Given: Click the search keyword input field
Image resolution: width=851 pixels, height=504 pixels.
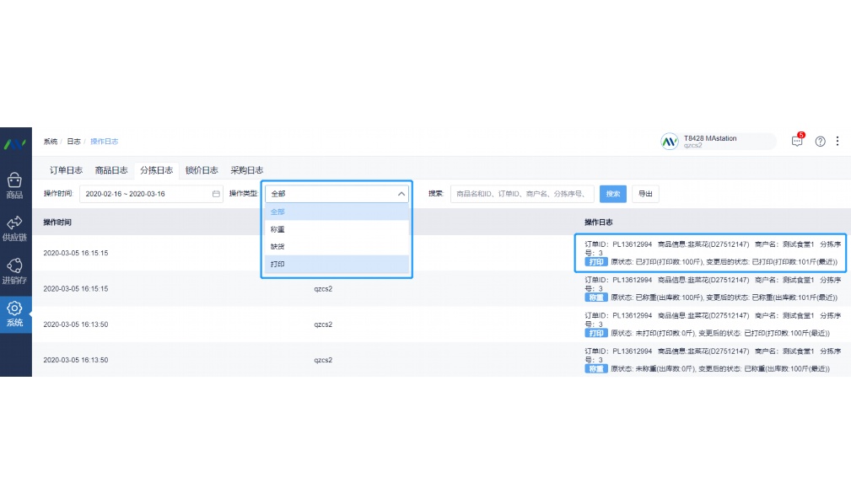Looking at the screenshot, I should (523, 194).
